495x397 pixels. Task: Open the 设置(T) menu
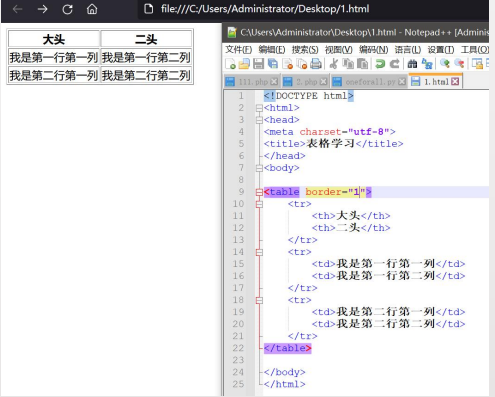441,50
